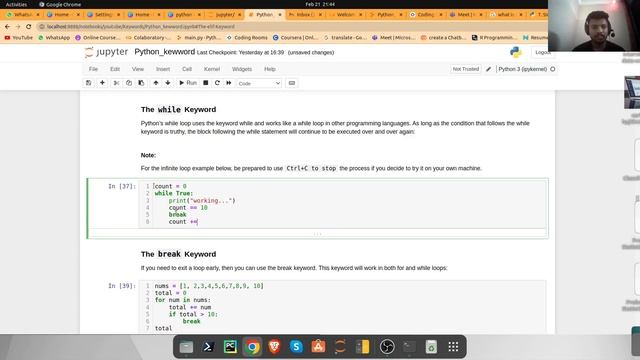The image size is (640, 360).
Task: Open Brave browser in the dock
Action: (274, 347)
